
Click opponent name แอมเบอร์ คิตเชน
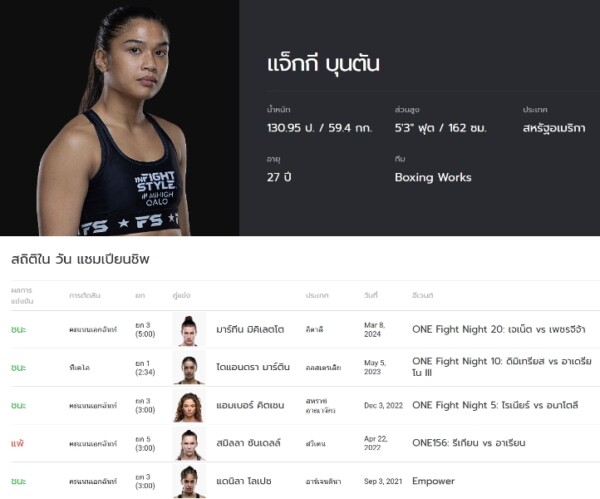coord(250,405)
